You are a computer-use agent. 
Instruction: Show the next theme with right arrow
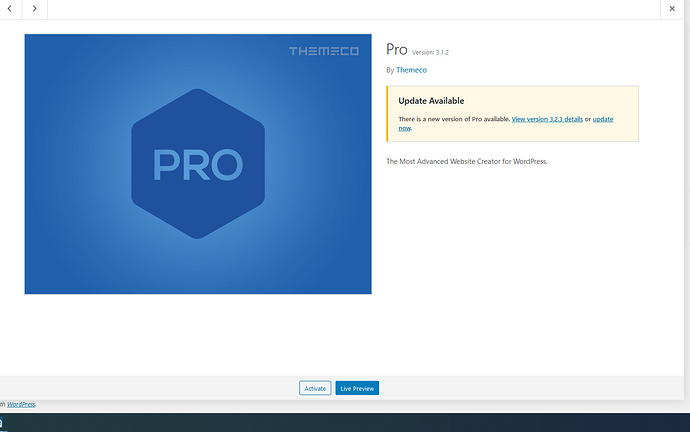point(34,9)
